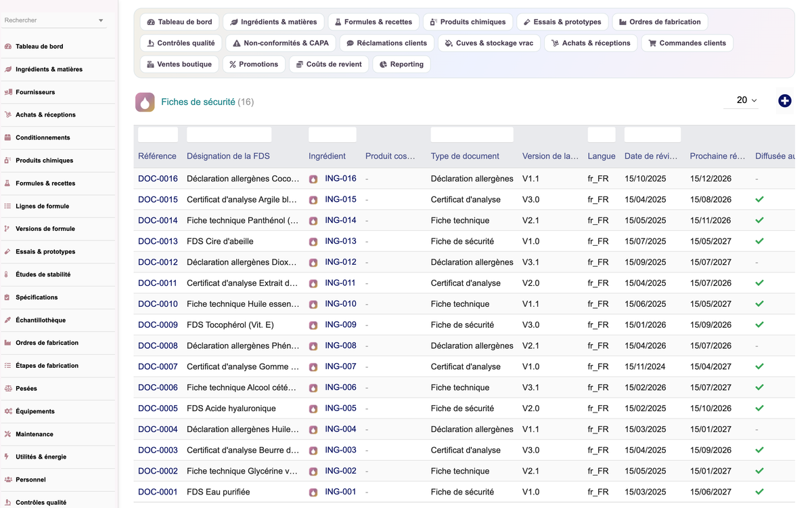This screenshot has height=508, width=812.
Task: Click the Personnel people icon in sidebar
Action: [8, 480]
